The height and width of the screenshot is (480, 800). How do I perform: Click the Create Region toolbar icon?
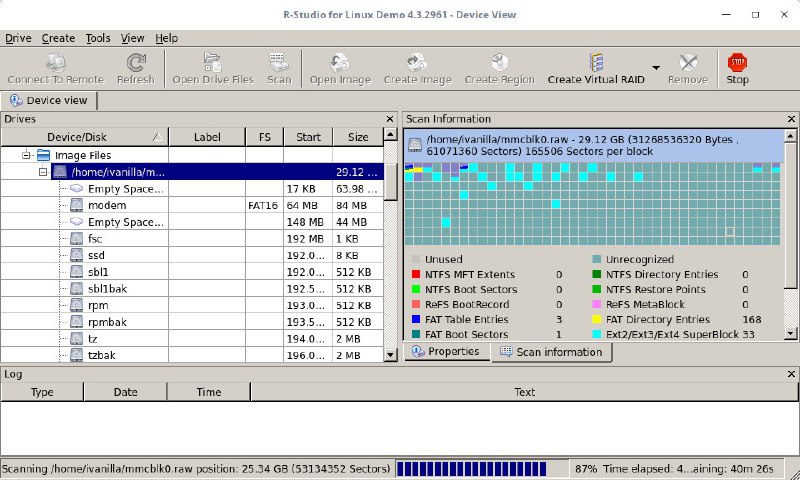499,63
